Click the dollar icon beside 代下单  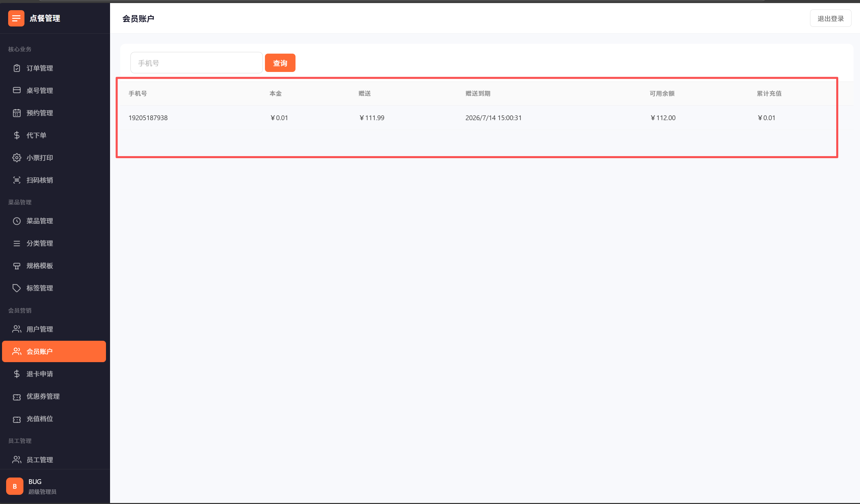click(17, 135)
